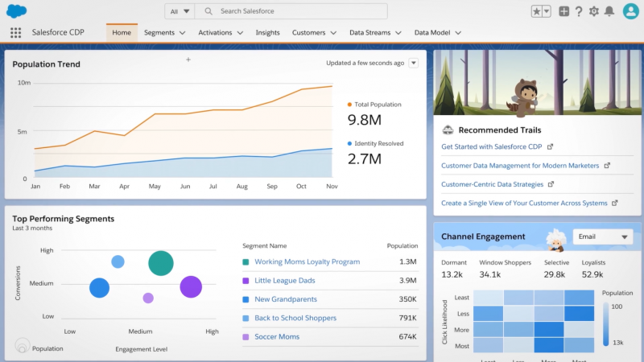644x362 pixels.
Task: Click the small plus icon above chart
Action: (x=188, y=60)
